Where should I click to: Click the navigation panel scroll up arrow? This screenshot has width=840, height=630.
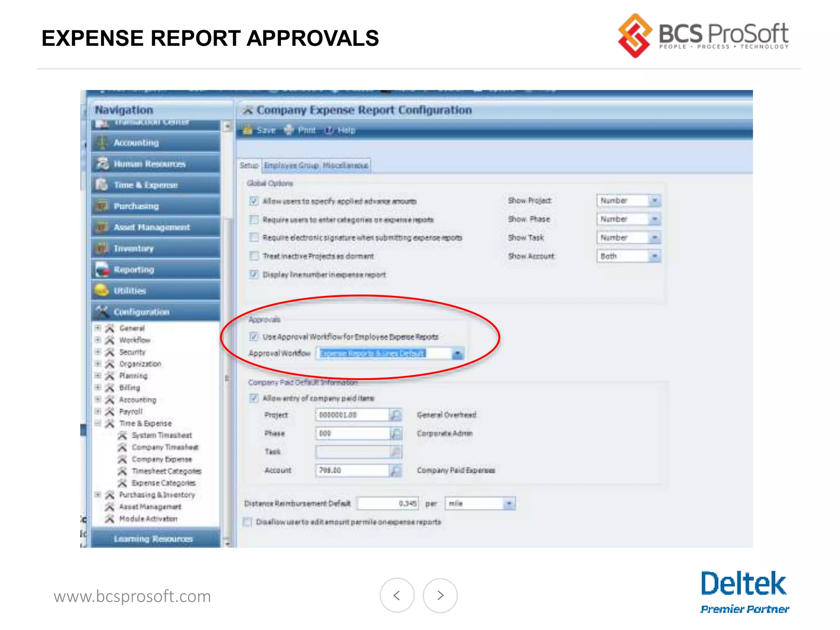(228, 126)
